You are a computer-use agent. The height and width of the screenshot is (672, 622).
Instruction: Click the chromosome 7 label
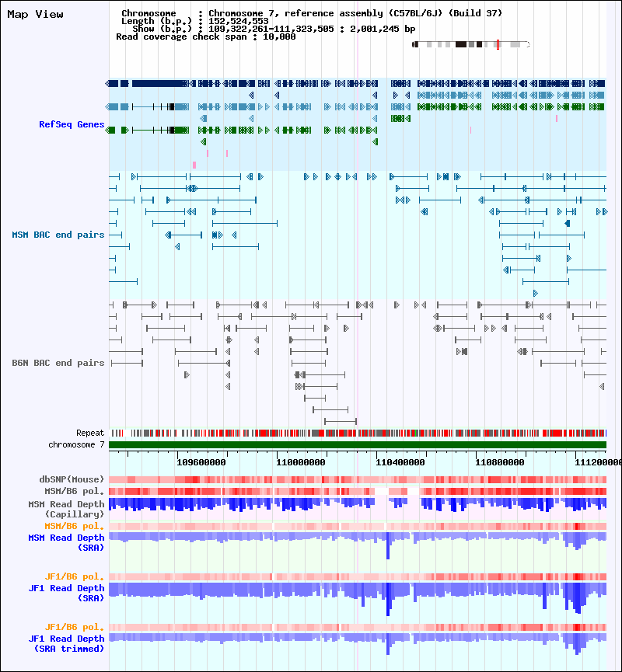[x=76, y=444]
